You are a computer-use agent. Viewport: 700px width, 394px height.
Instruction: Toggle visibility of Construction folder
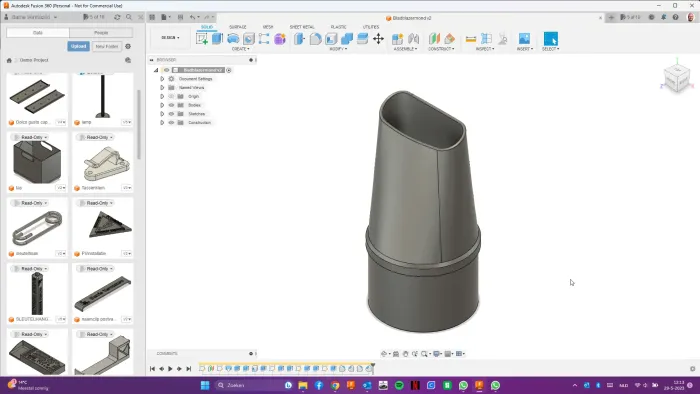(x=171, y=123)
